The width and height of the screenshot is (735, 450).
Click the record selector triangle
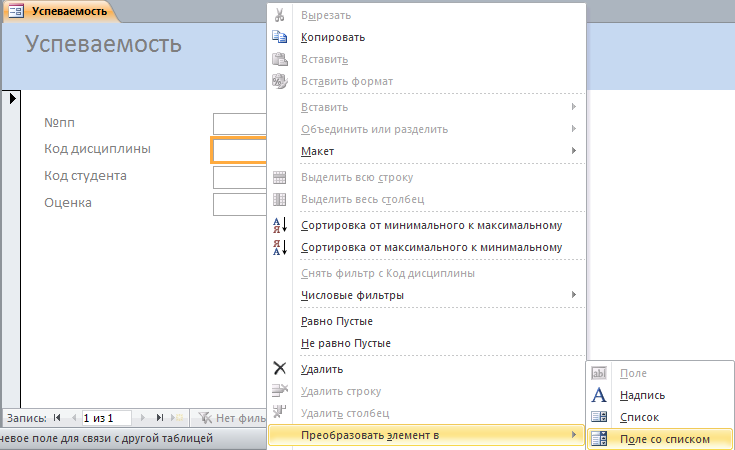click(12, 98)
